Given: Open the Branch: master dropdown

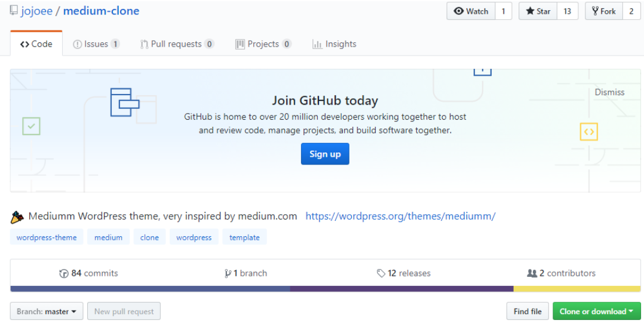Looking at the screenshot, I should (x=47, y=311).
